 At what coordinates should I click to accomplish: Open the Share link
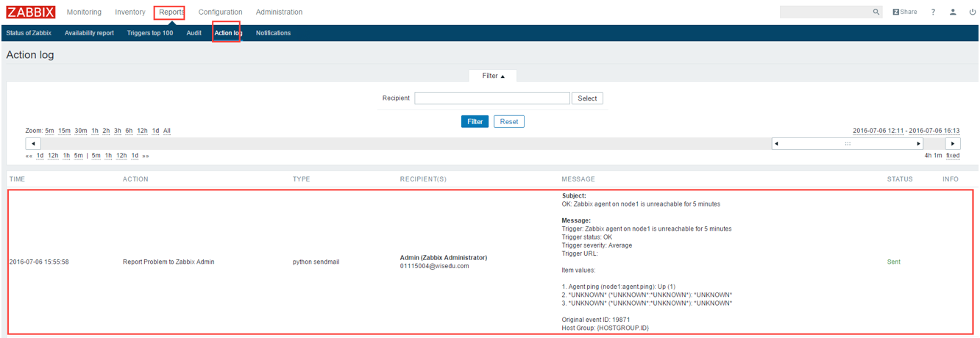(x=905, y=12)
